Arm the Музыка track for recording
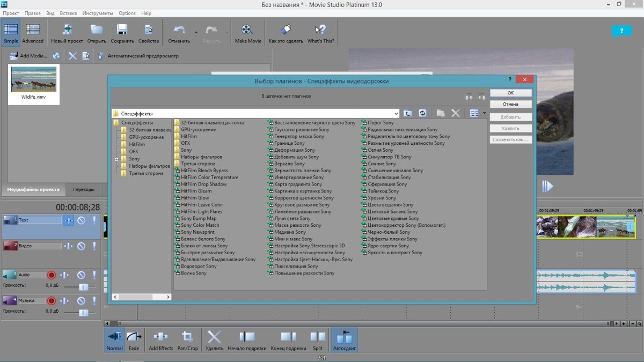The width and height of the screenshot is (644, 362). [52, 301]
